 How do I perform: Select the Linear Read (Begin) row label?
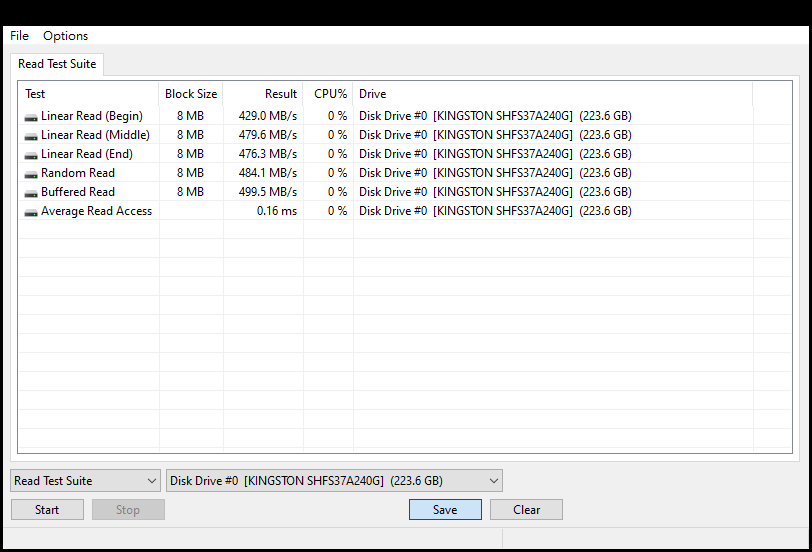point(92,116)
